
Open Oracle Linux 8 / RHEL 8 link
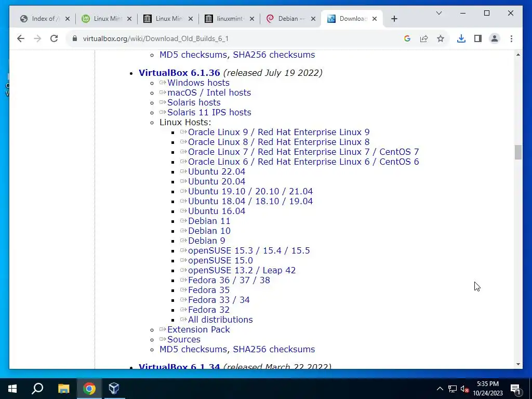278,142
